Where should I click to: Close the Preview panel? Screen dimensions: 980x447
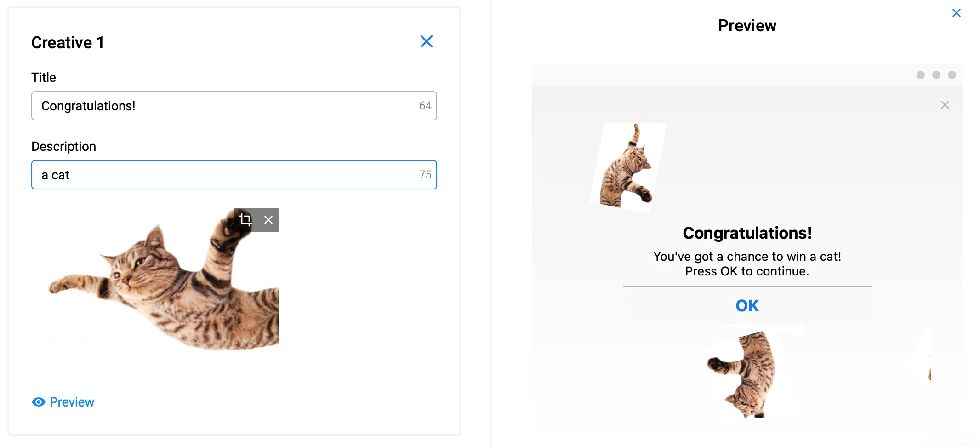[x=957, y=13]
